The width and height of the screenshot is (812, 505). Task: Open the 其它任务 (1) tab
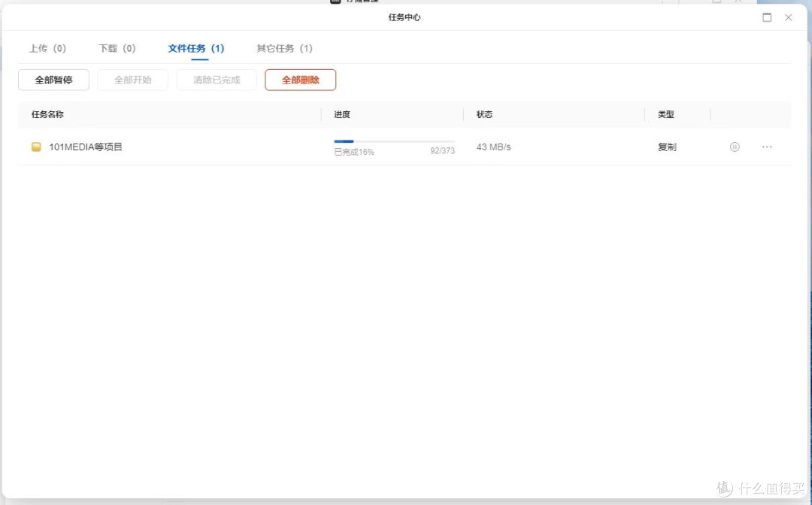284,48
